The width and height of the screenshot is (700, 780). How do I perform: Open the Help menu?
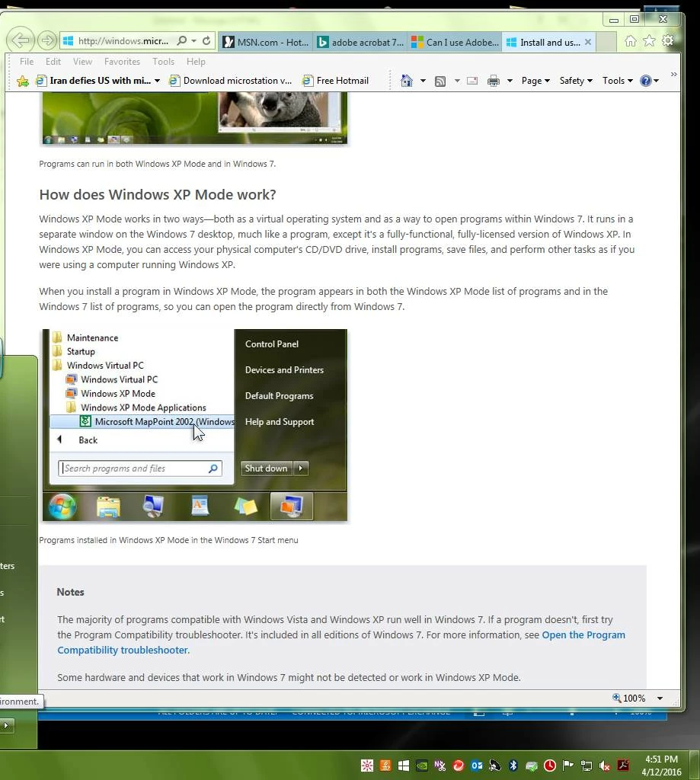point(196,62)
